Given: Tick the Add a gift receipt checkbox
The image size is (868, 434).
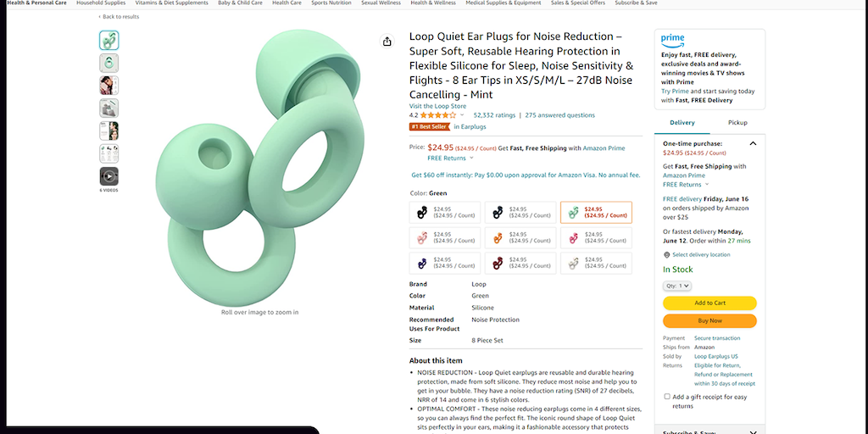Looking at the screenshot, I should (667, 397).
